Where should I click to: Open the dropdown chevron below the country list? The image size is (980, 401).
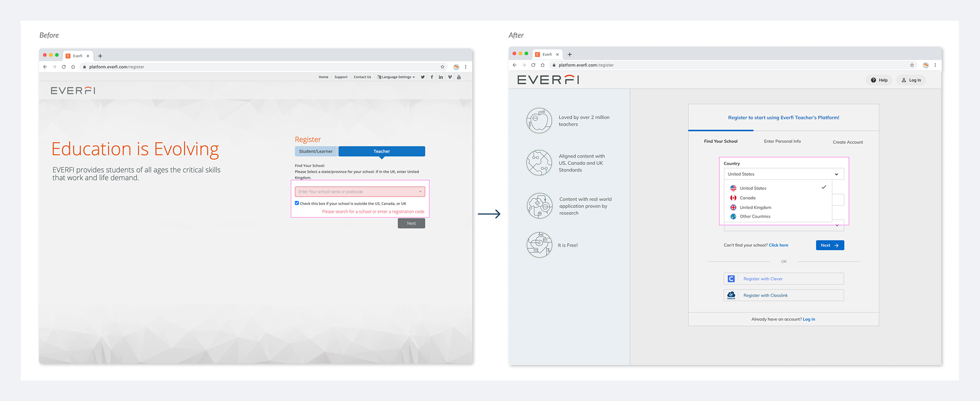tap(837, 225)
